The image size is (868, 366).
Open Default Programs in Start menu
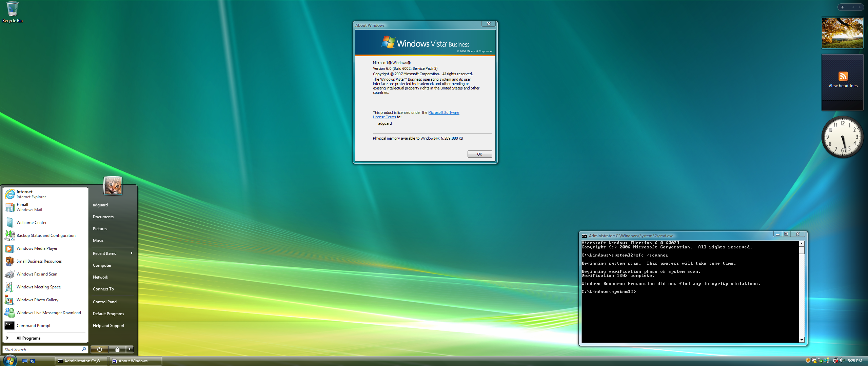tap(113, 314)
